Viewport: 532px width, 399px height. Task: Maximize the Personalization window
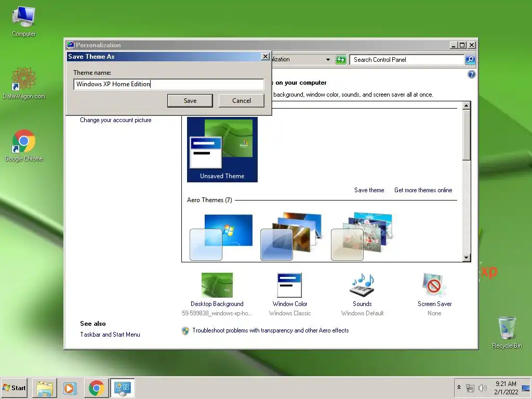[x=462, y=45]
